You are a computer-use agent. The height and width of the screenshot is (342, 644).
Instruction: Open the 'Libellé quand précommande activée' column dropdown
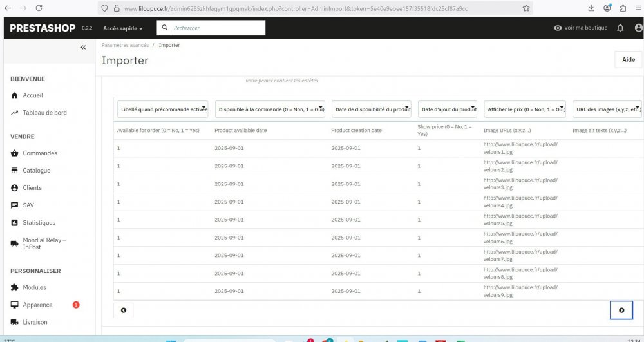pyautogui.click(x=163, y=109)
